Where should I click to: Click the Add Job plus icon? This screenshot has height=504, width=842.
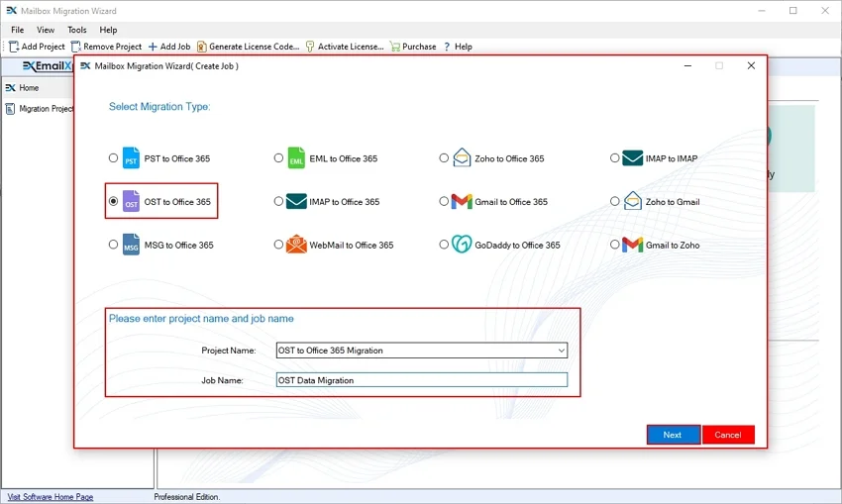click(x=153, y=47)
